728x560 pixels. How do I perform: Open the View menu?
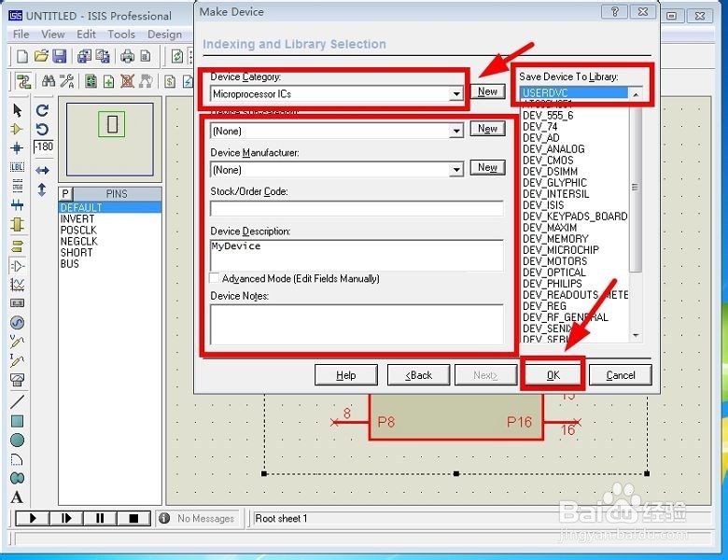(x=53, y=35)
